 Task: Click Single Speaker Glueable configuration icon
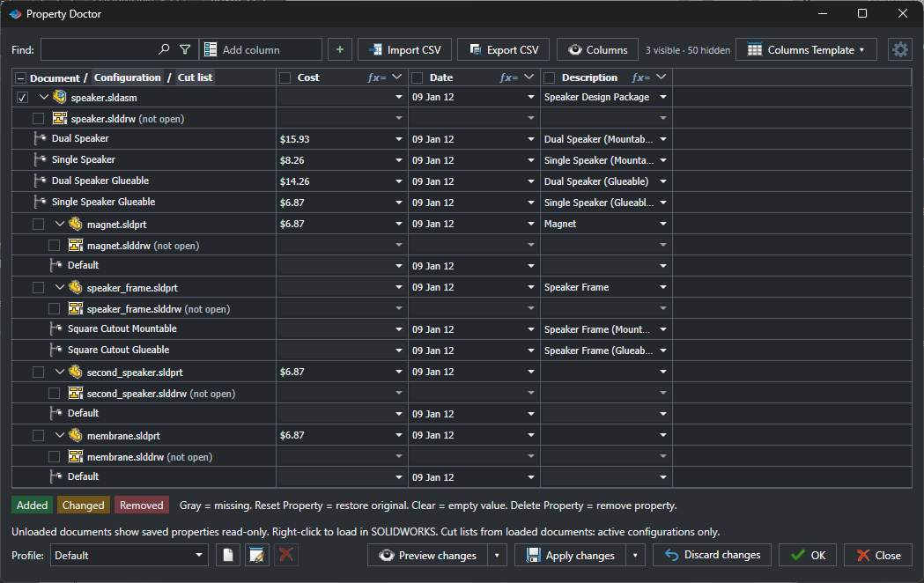[40, 202]
